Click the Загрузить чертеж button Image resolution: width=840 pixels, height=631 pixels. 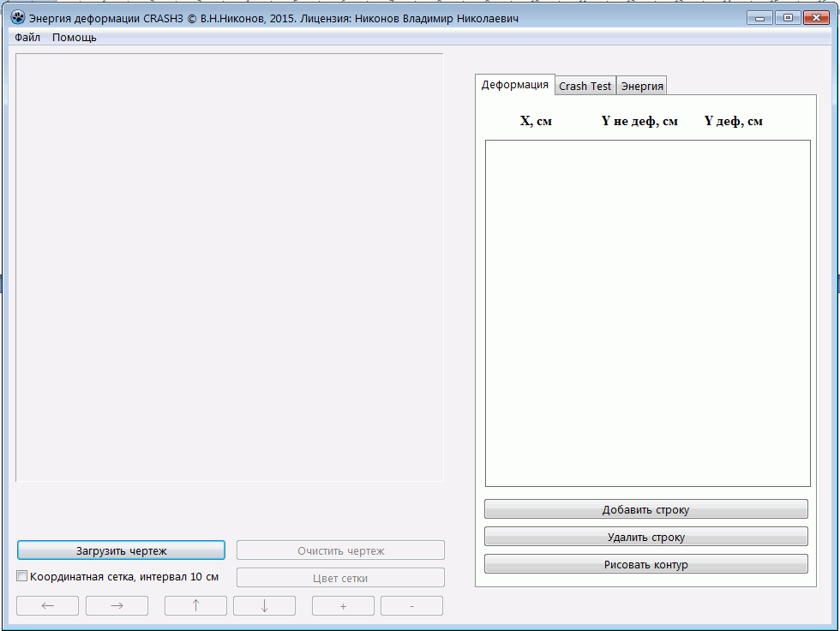tap(121, 550)
